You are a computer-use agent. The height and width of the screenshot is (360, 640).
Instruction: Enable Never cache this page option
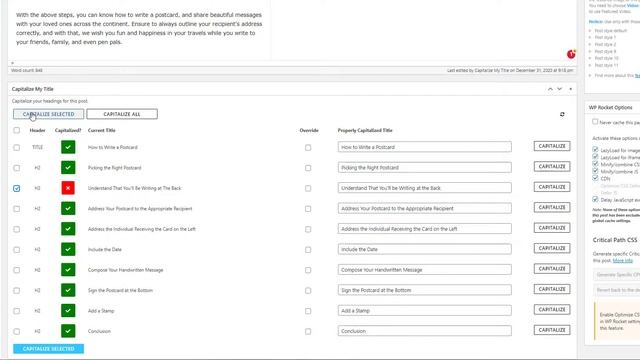coord(595,122)
